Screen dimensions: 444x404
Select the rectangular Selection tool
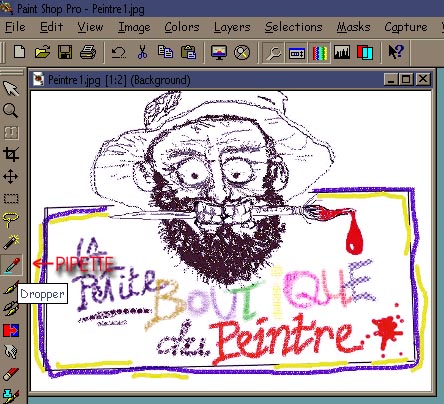[x=11, y=199]
